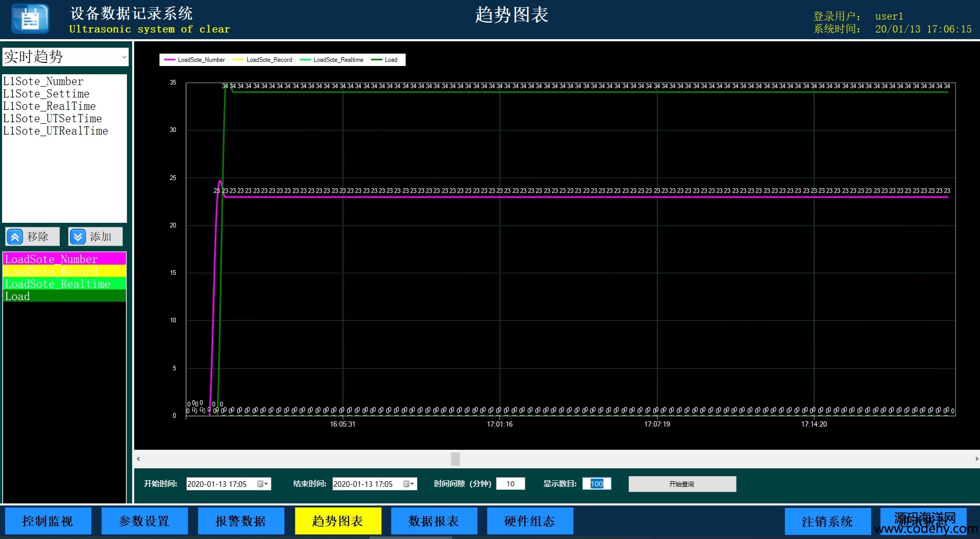Click the 开始查询 start query button
980x539 pixels.
[682, 484]
